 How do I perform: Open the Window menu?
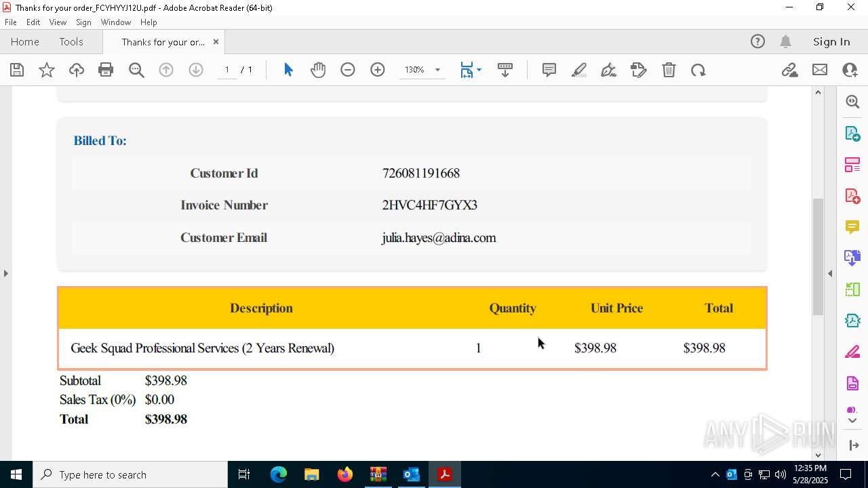point(116,22)
